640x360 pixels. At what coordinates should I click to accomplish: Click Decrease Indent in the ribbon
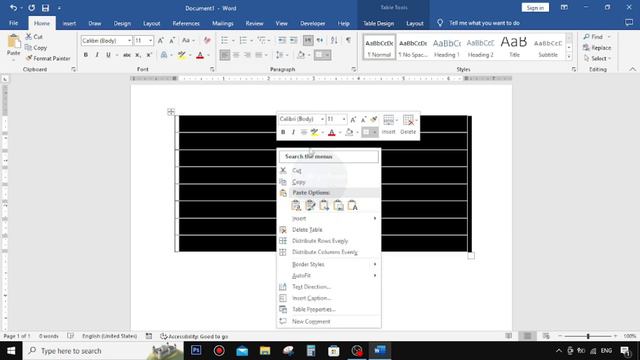click(282, 40)
